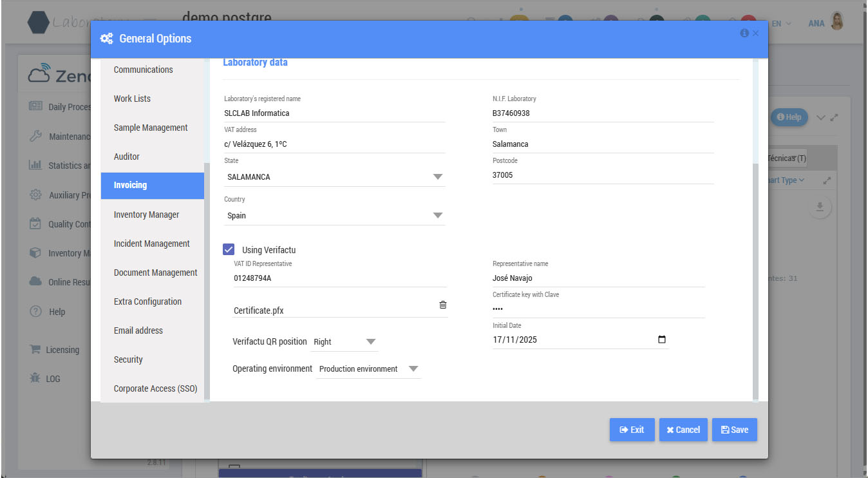
Task: Click the Licensing cart icon
Action: coord(35,350)
